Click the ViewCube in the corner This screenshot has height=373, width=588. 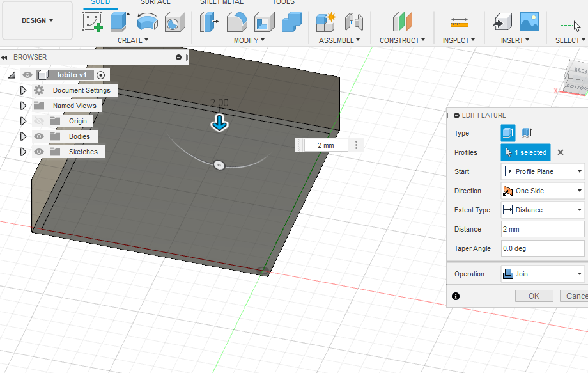click(576, 79)
